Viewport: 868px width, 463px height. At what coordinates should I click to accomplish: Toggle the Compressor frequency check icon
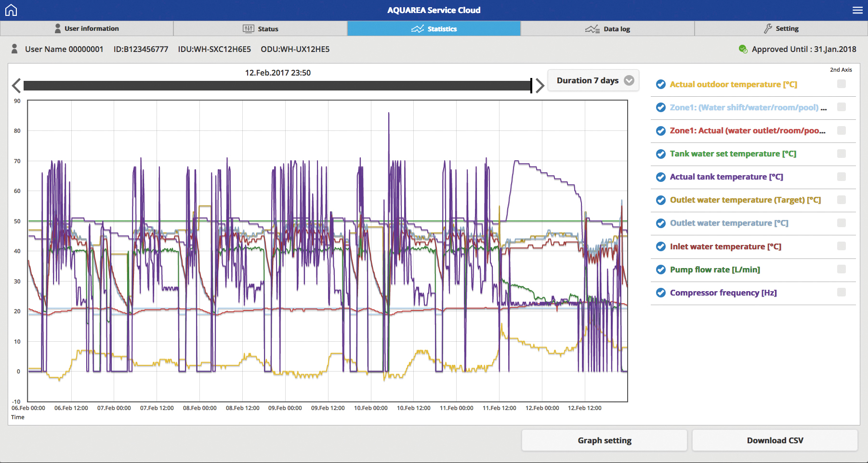pyautogui.click(x=661, y=293)
